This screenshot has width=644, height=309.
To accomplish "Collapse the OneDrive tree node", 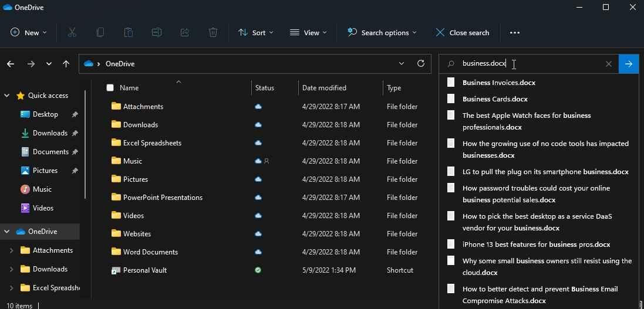I will click(7, 232).
